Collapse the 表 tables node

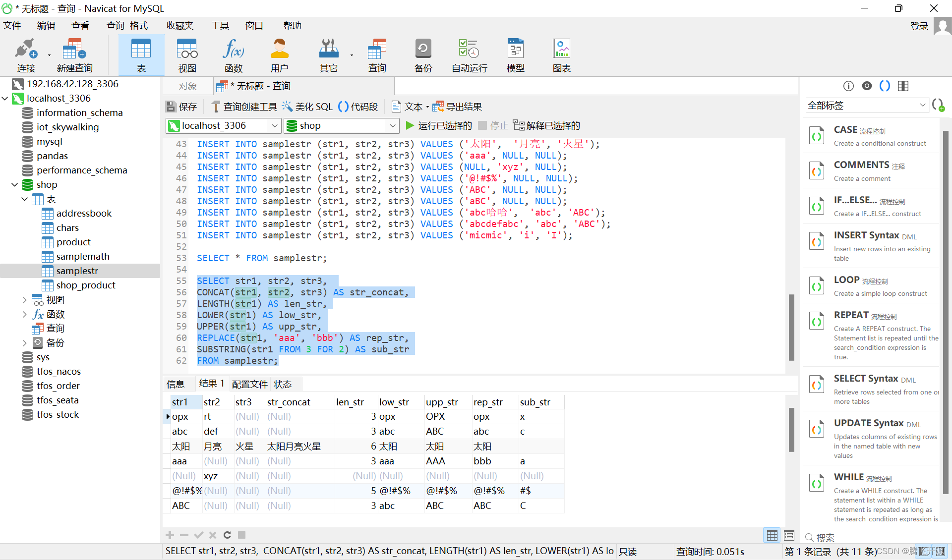[25, 199]
